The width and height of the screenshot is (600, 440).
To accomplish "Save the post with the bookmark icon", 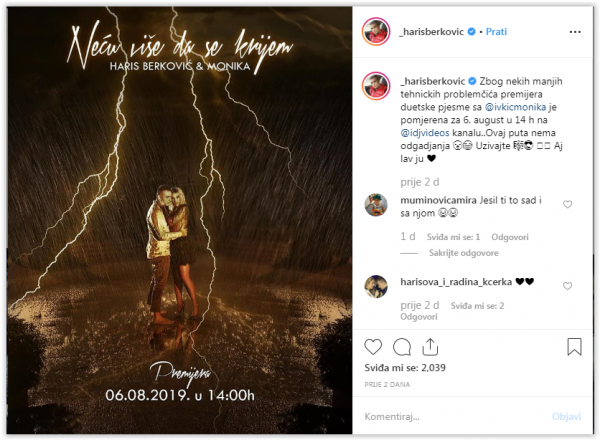I will pos(574,347).
